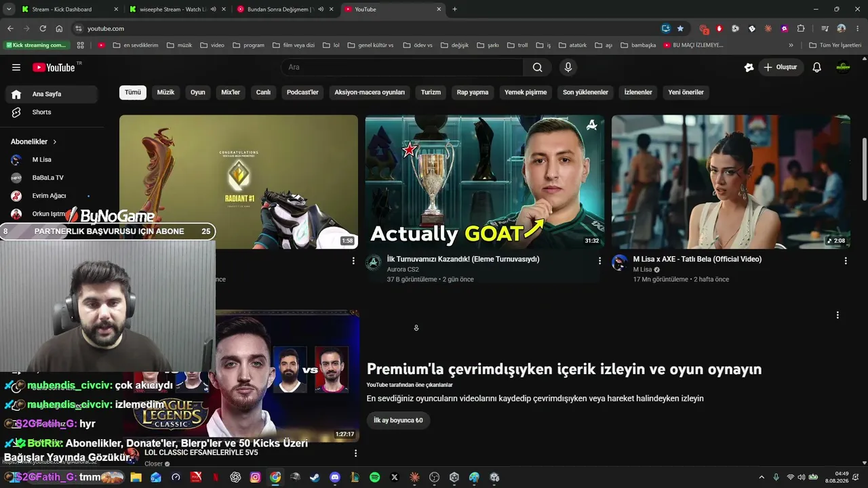
Task: Open the 'en sevdiklerim' bookmark folder
Action: tap(136, 45)
